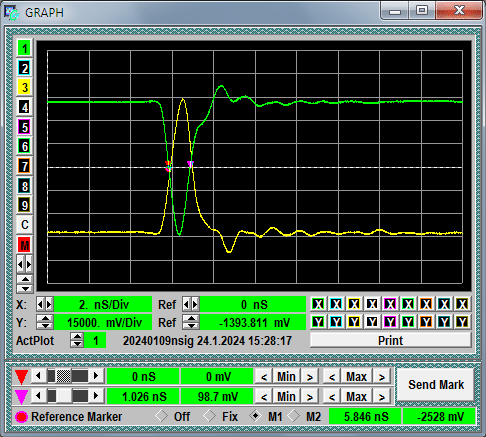This screenshot has height=437, width=486.
Task: Click Min button in magenta marker row
Action: click(x=286, y=396)
